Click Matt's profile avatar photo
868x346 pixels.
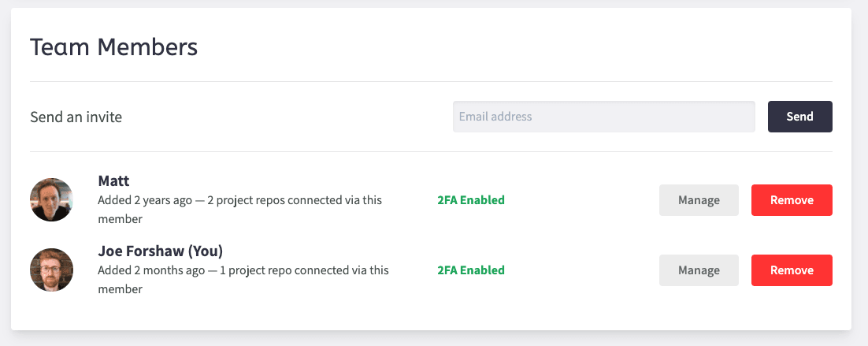[51, 199]
